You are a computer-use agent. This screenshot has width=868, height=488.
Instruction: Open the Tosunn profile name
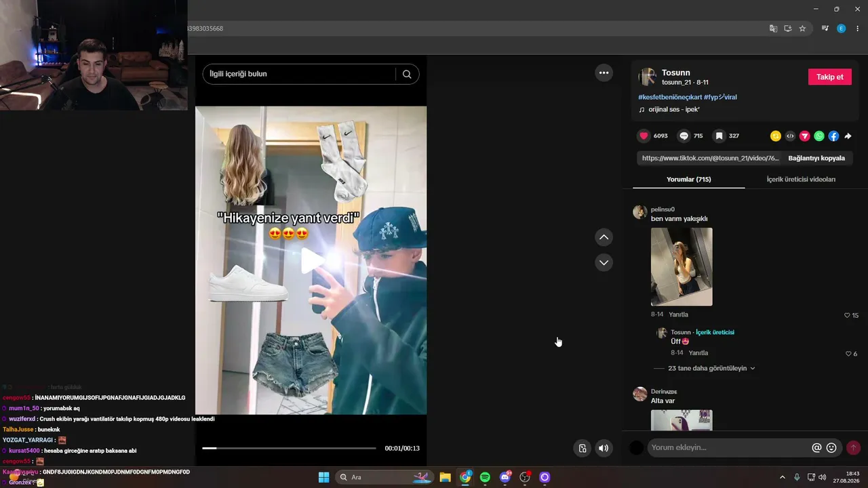tap(675, 73)
